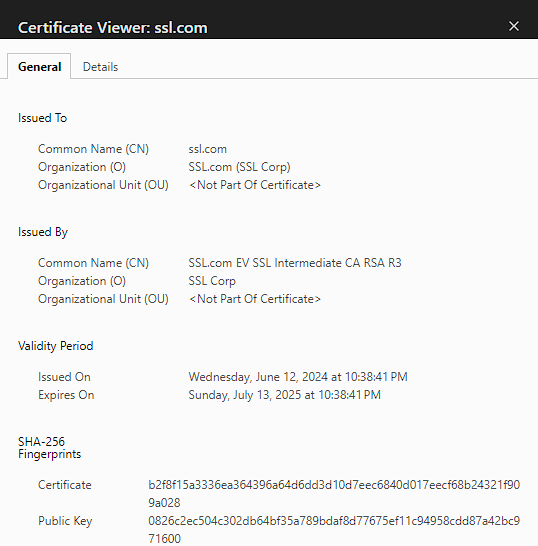Click 'Organization (O)' label under Issued By
Viewport: 538px width, 546px height.
click(82, 281)
